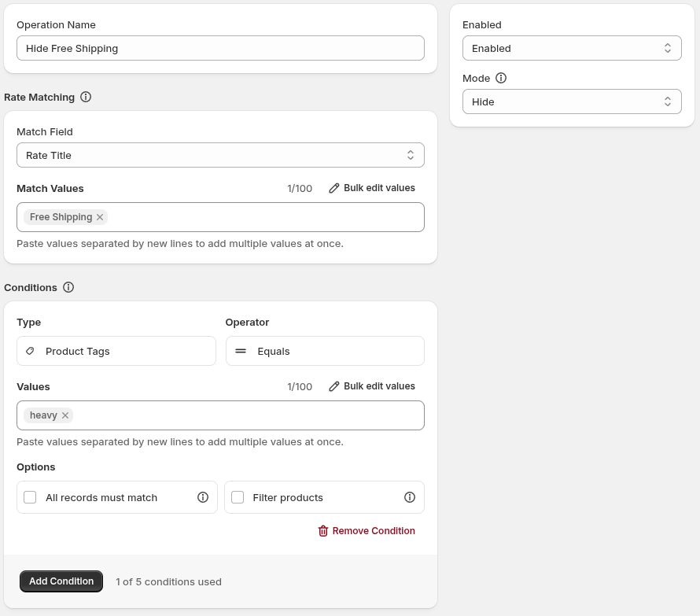The width and height of the screenshot is (700, 616).
Task: Click info icon for Filter products
Action: [409, 497]
